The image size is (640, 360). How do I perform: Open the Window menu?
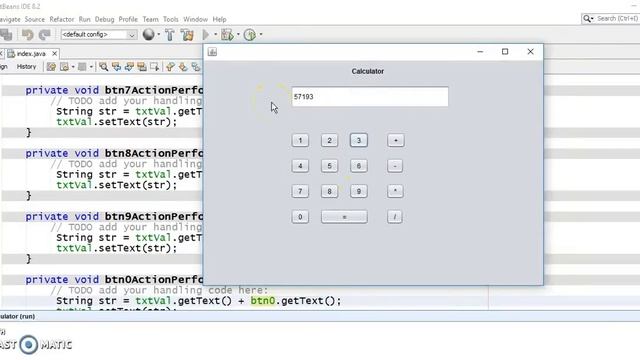196,19
